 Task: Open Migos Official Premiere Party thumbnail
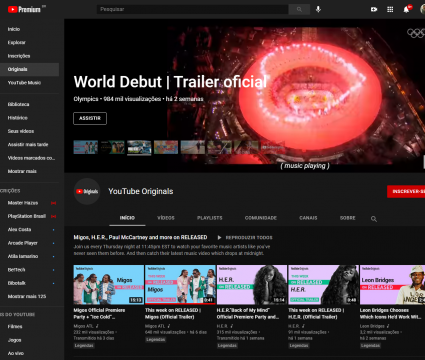tap(109, 285)
